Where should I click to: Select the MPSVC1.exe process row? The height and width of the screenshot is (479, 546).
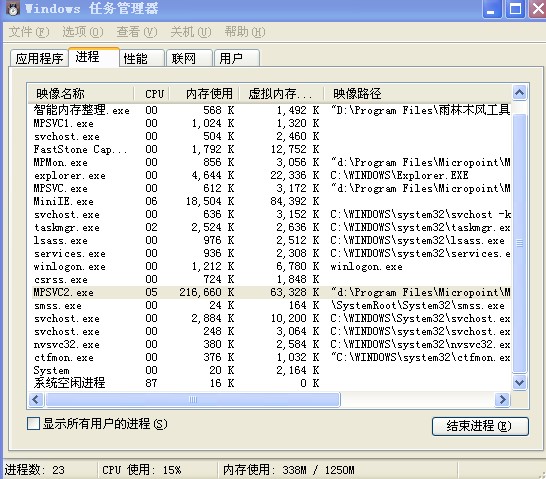pos(272,124)
